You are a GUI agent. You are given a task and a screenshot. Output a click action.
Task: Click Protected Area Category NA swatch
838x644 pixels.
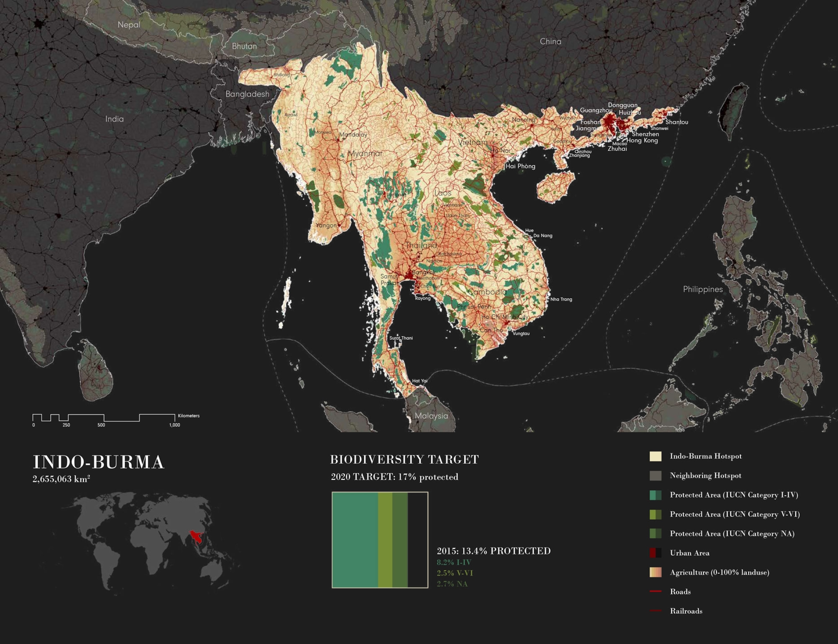pos(656,534)
